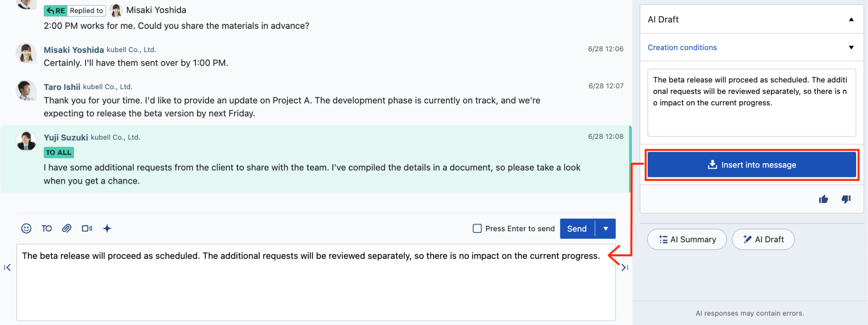868x325 pixels.
Task: Open Taro Ishii's profile name
Action: click(x=62, y=87)
